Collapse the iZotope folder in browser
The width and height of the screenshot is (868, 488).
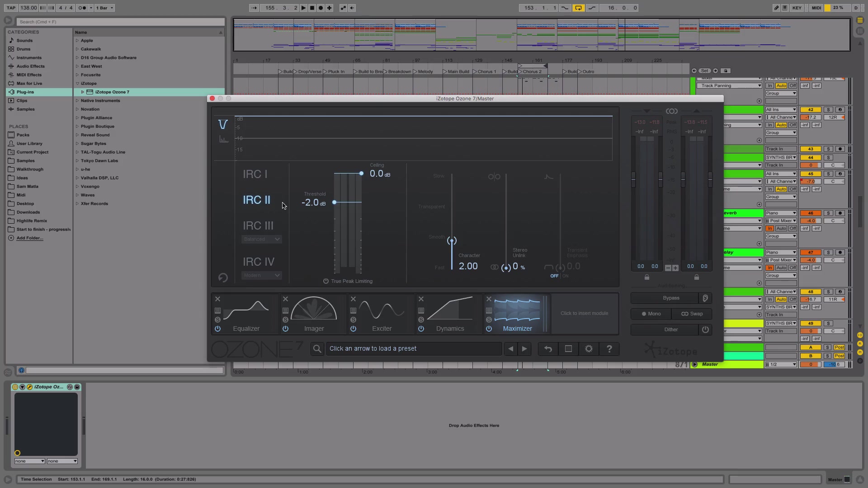(77, 84)
